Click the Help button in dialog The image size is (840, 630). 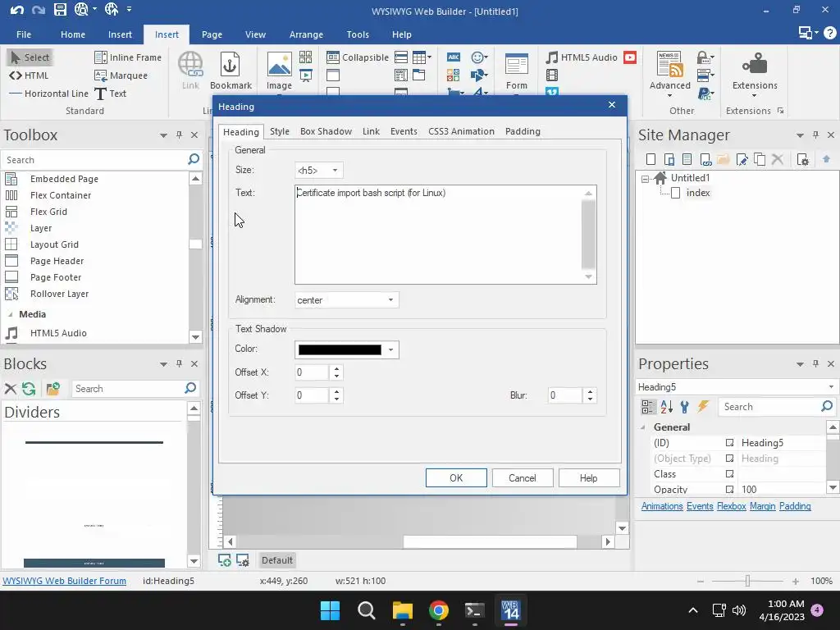(x=589, y=478)
